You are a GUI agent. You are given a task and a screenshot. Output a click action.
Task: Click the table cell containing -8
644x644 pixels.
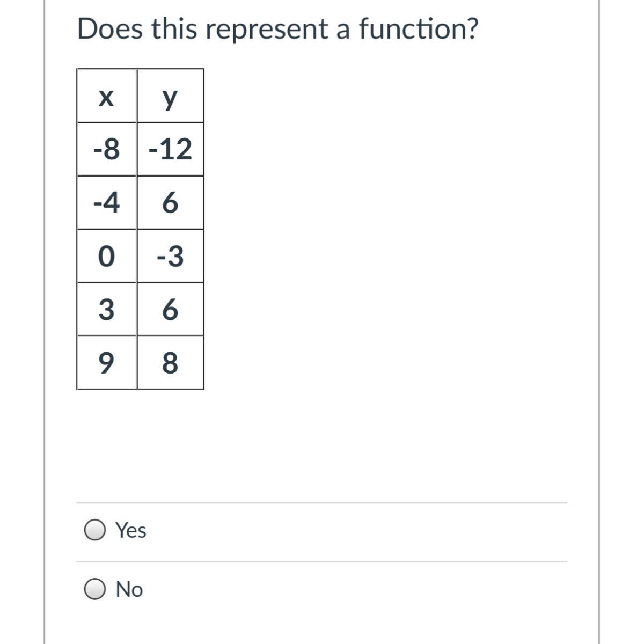click(107, 149)
